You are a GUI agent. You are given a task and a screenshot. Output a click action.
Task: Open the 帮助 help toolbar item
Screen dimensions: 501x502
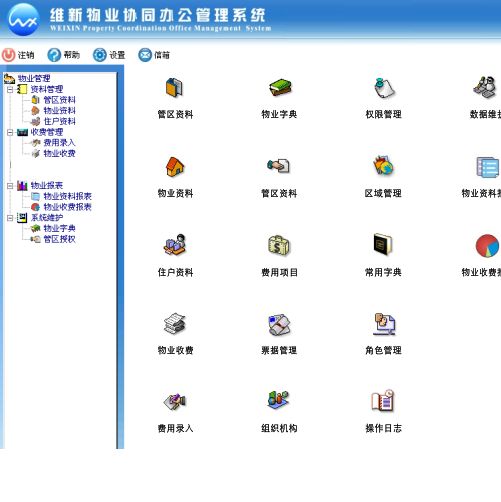point(64,55)
